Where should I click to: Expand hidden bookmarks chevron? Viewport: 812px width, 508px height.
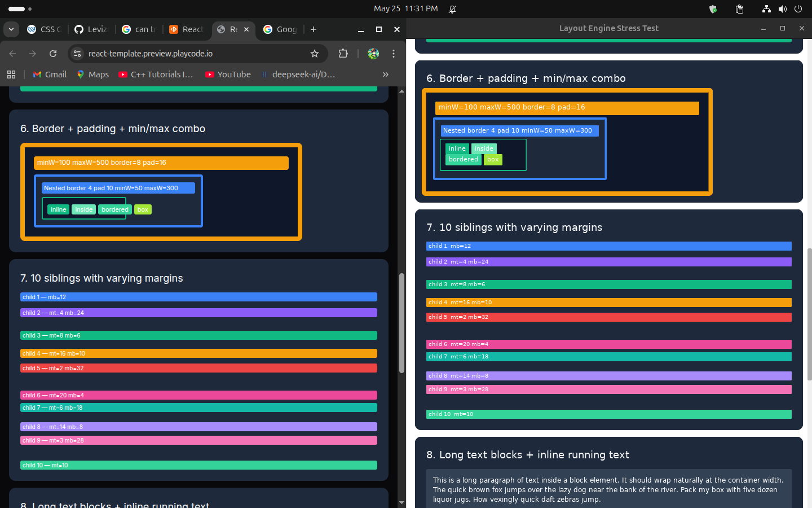386,75
